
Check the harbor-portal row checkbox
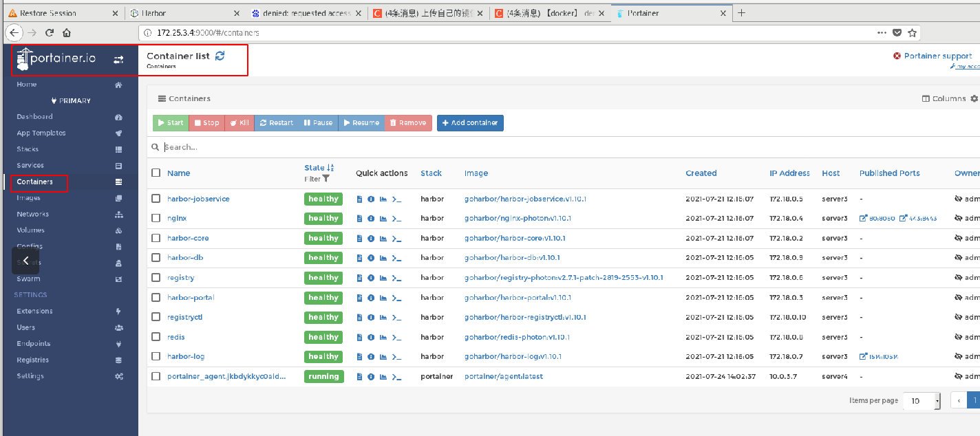tap(156, 298)
